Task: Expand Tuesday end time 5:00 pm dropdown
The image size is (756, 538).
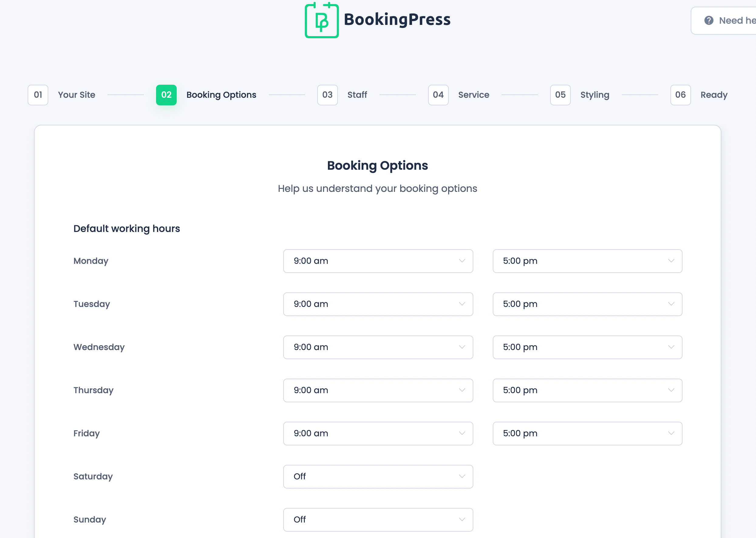Action: click(587, 304)
